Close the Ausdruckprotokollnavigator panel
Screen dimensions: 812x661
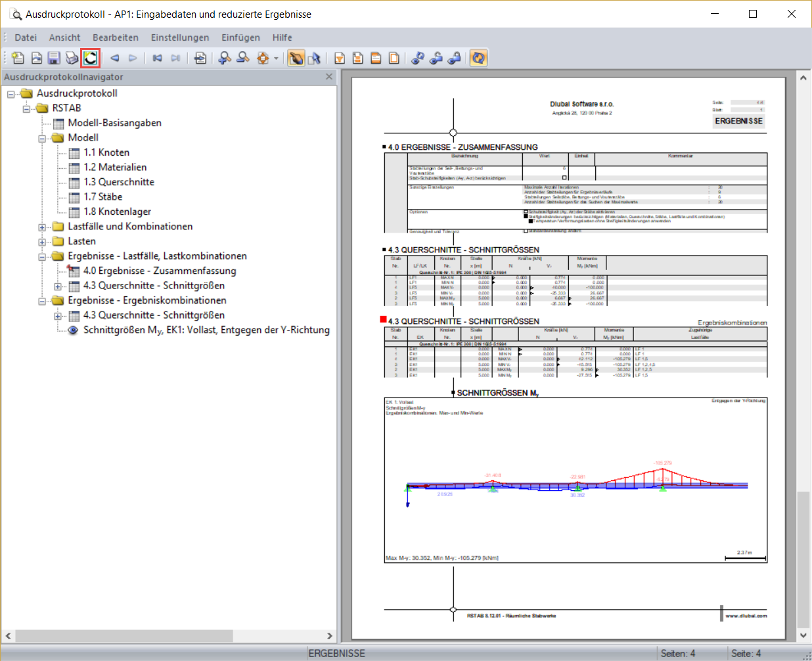[329, 77]
